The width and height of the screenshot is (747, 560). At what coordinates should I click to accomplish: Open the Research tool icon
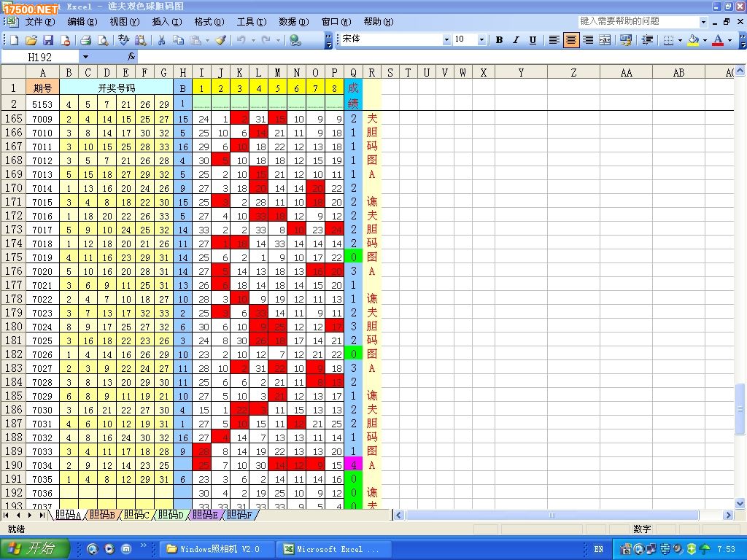pos(140,41)
